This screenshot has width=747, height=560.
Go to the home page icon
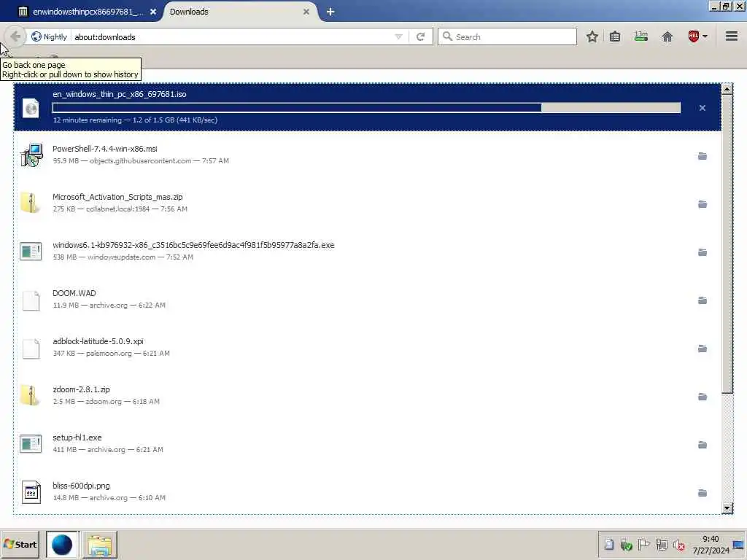tap(667, 36)
